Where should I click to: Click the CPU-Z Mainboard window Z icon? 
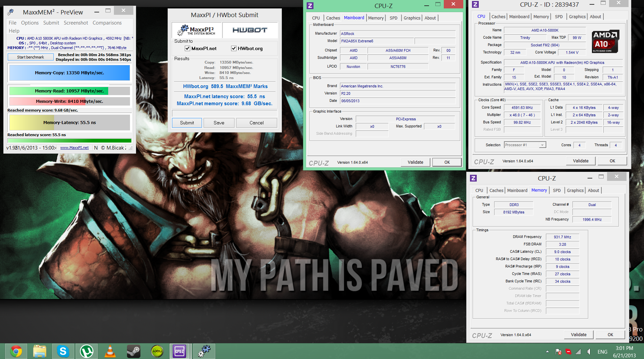coord(310,6)
